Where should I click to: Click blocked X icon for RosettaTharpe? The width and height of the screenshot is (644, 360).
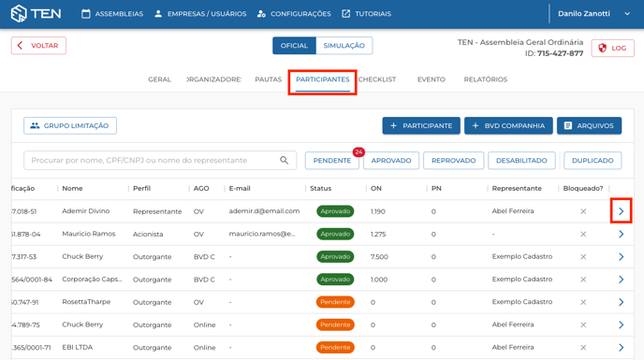tap(583, 302)
